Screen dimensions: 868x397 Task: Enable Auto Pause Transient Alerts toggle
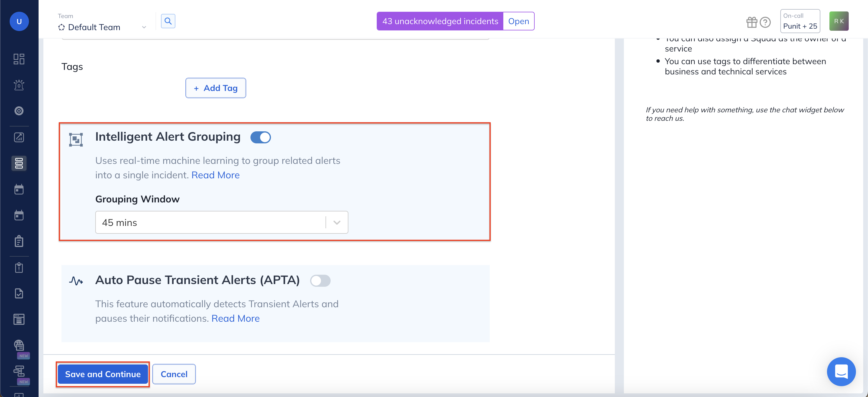[320, 280]
